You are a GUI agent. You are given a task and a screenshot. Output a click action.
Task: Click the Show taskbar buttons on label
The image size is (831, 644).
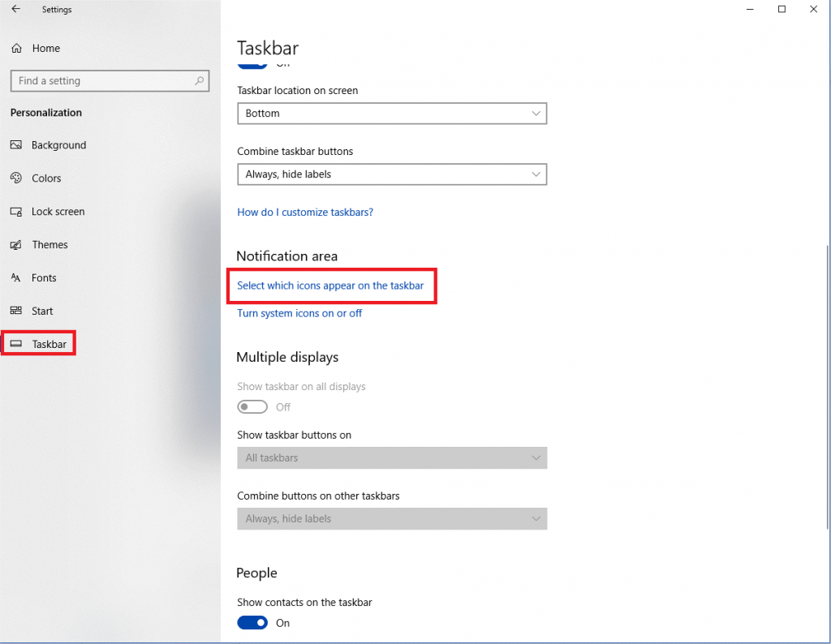click(x=294, y=436)
